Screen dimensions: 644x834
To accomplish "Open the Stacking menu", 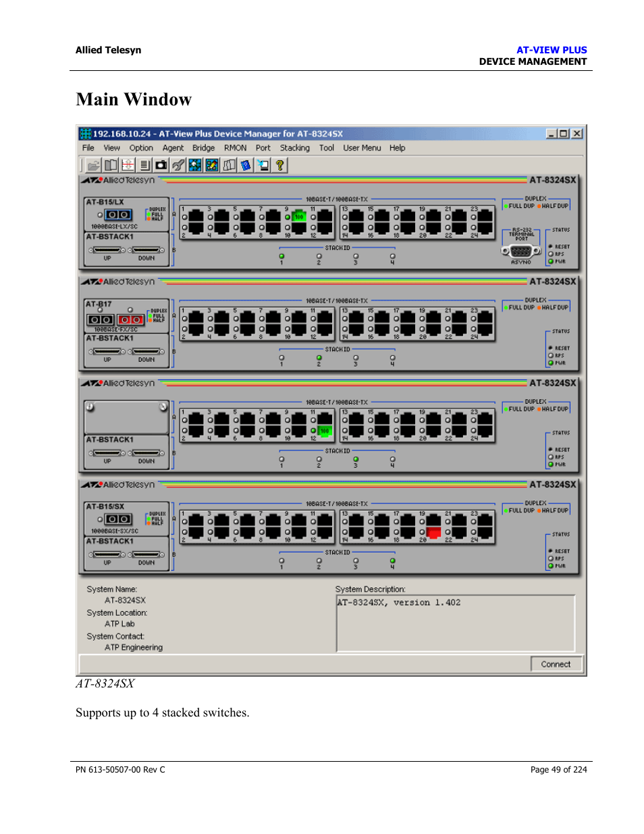I will pos(295,148).
